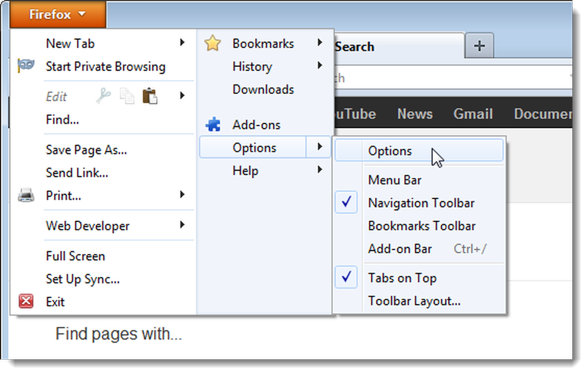Screen dimensions: 588x375
Task: Expand the New Tab submenu arrow
Action: pyautogui.click(x=182, y=42)
